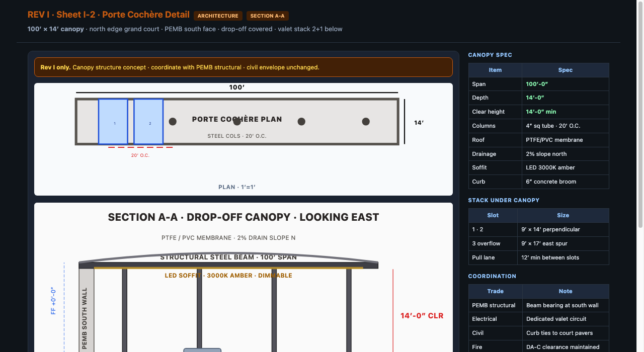Click the Item column header
Image resolution: width=644 pixels, height=352 pixels.
point(495,70)
